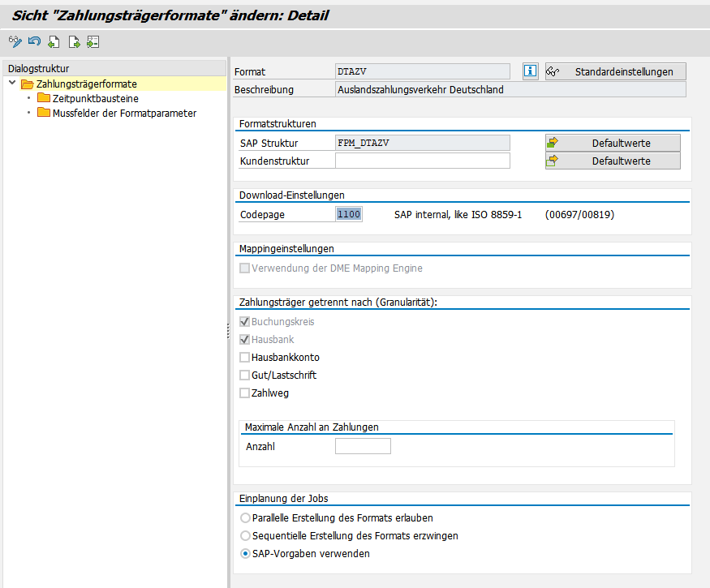Select SAP-Vorgaben verwenden radio button
Image resolution: width=710 pixels, height=588 pixels.
[x=245, y=554]
